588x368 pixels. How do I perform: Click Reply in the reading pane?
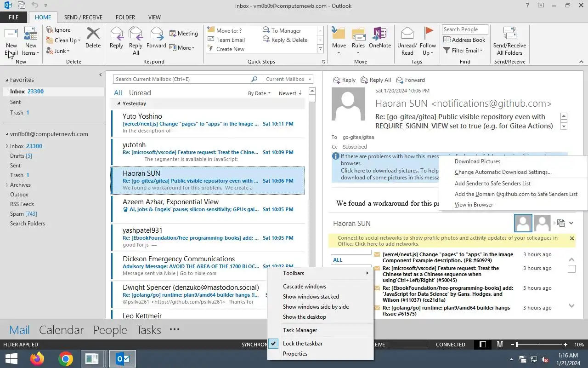coord(344,80)
